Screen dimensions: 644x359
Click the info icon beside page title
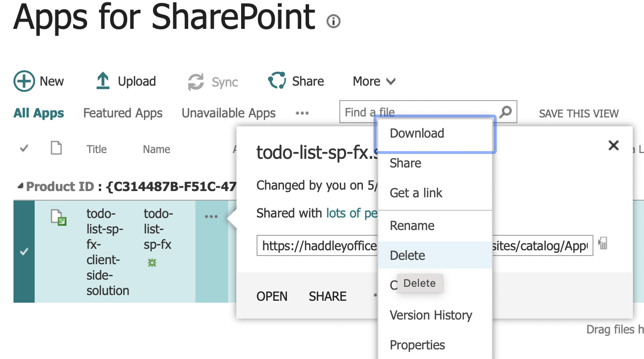(x=333, y=22)
